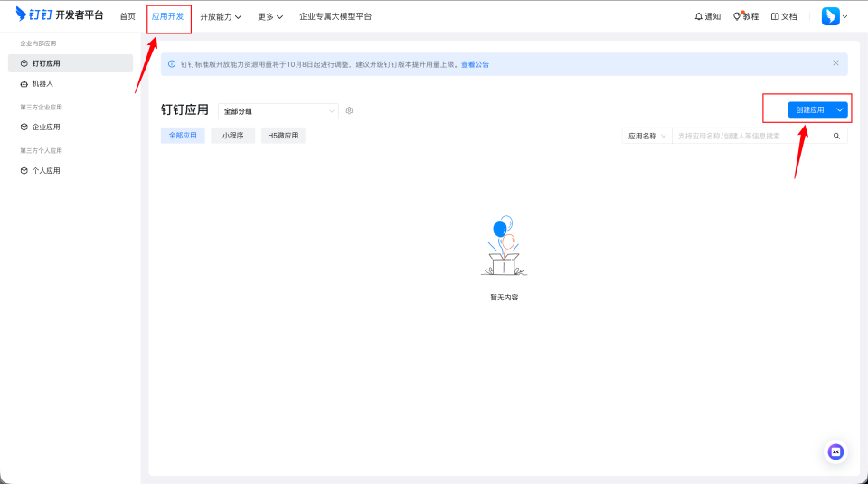Click the 钉钉应用 page heading
This screenshot has width=868, height=484.
(x=184, y=109)
